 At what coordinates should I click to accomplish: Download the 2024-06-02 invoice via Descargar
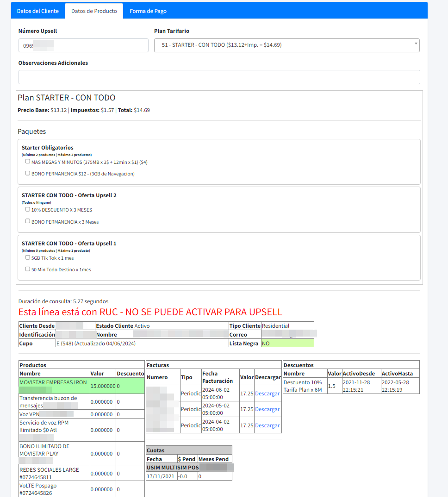pyautogui.click(x=267, y=394)
